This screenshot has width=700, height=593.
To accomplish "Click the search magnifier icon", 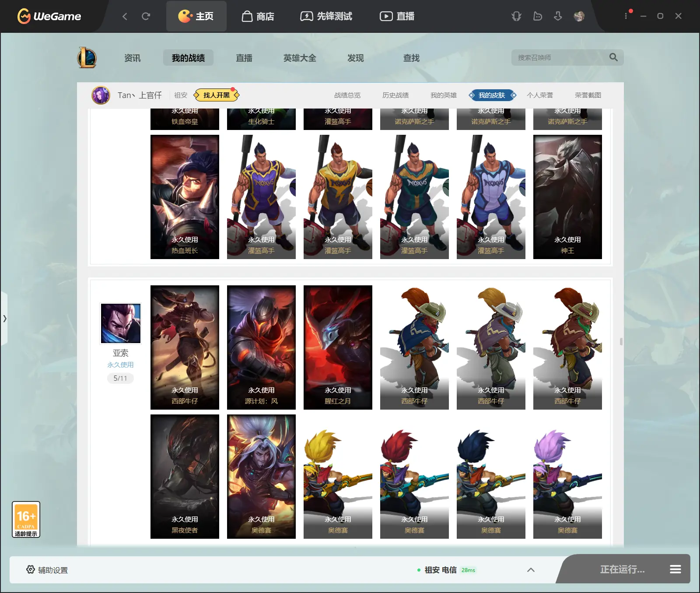I will tap(613, 57).
